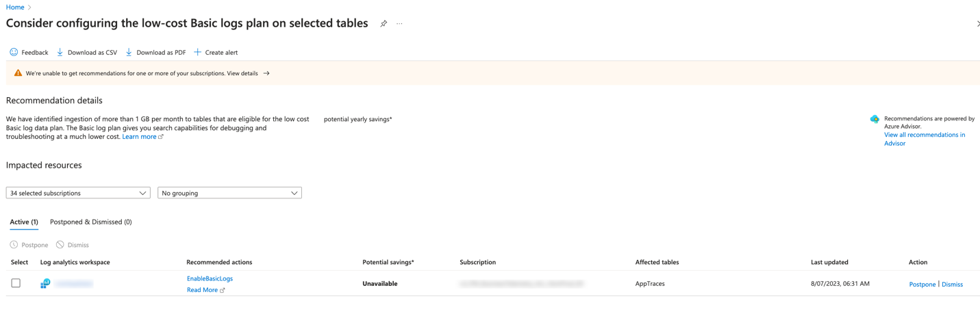Screen dimensions: 980x314
Task: Open the ellipsis more options menu
Action: click(x=399, y=24)
